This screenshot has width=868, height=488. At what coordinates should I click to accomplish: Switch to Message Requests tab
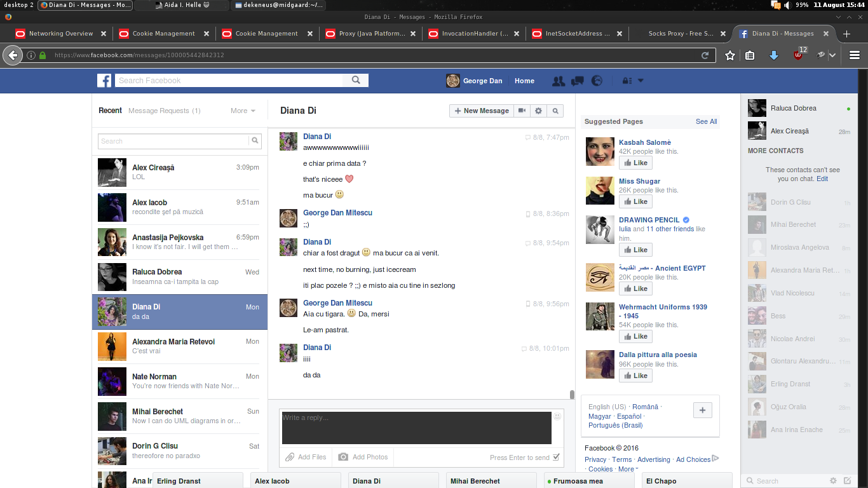click(x=165, y=111)
